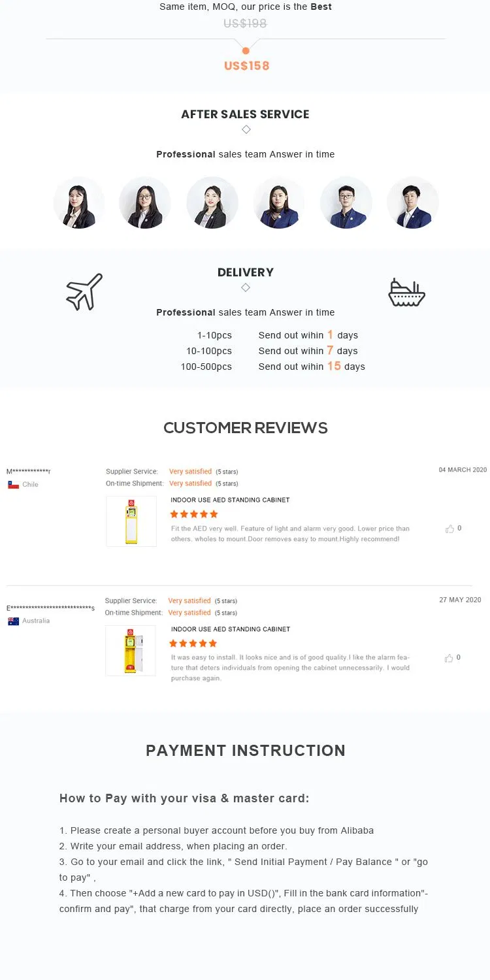Viewport: 490px width, 980px height.
Task: Click the five-star rating in Chile review
Action: [193, 514]
